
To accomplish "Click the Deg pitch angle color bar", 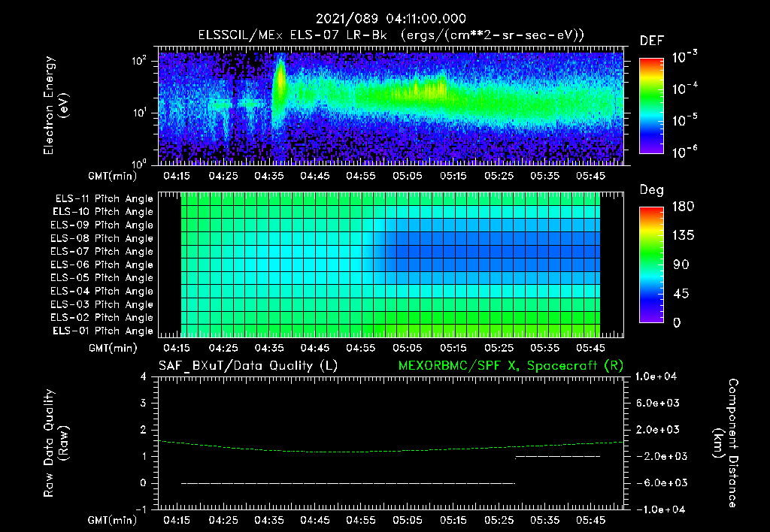I will point(651,264).
